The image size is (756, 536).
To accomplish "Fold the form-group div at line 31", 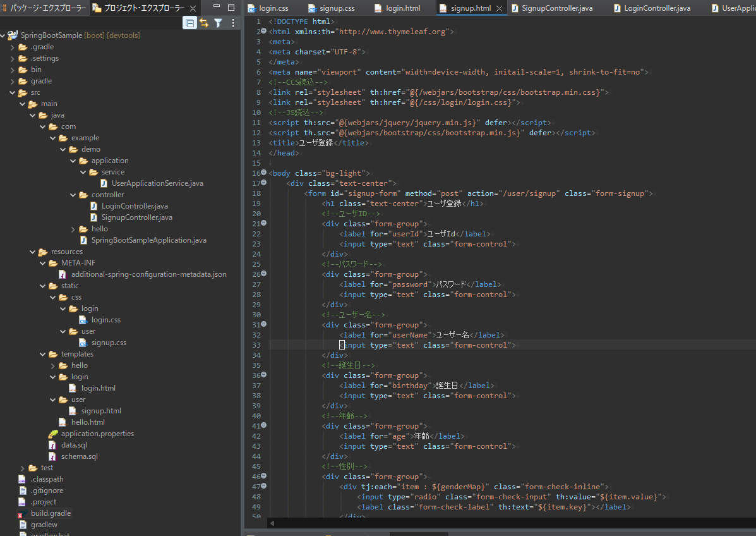I will [x=263, y=324].
